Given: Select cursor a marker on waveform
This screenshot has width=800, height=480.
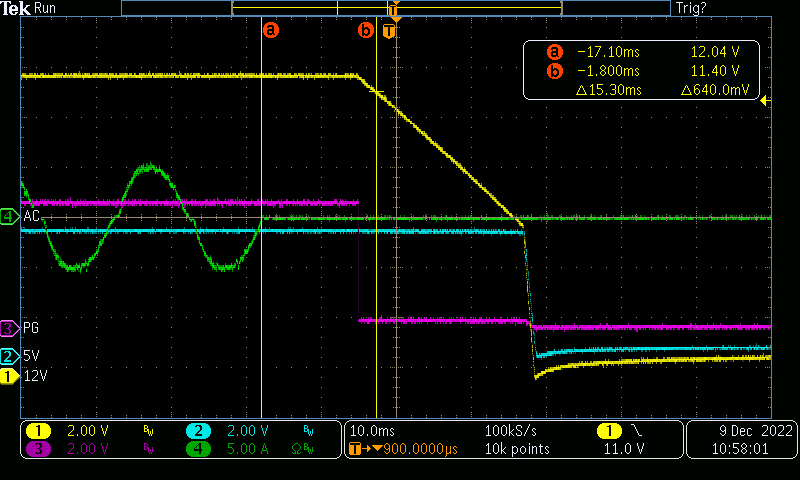Looking at the screenshot, I should pos(271,30).
